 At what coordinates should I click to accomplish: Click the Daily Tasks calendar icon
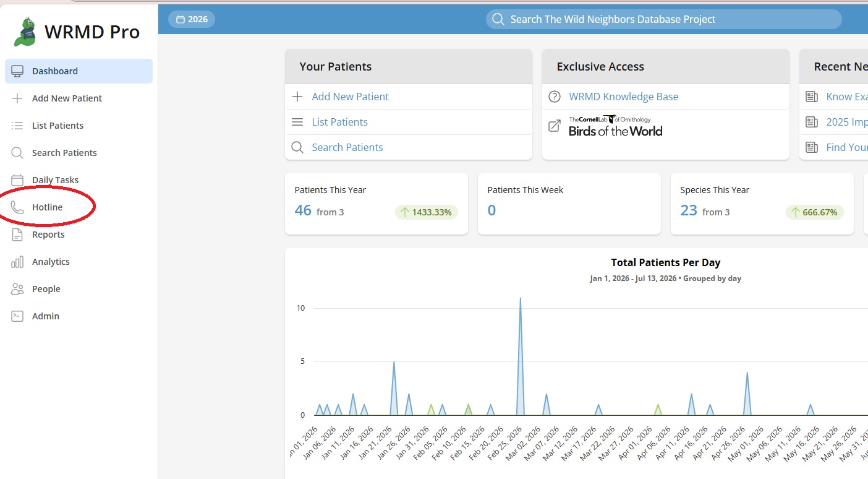point(17,180)
